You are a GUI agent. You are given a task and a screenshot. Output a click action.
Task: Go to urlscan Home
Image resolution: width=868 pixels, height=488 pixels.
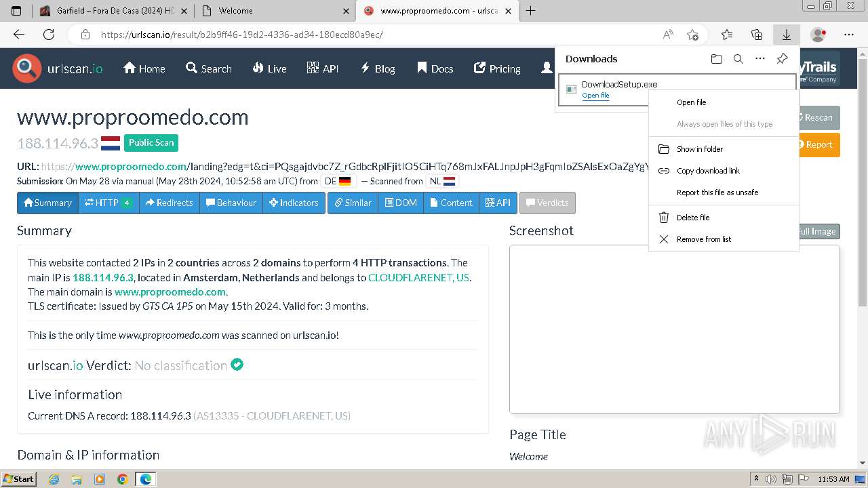pos(144,68)
